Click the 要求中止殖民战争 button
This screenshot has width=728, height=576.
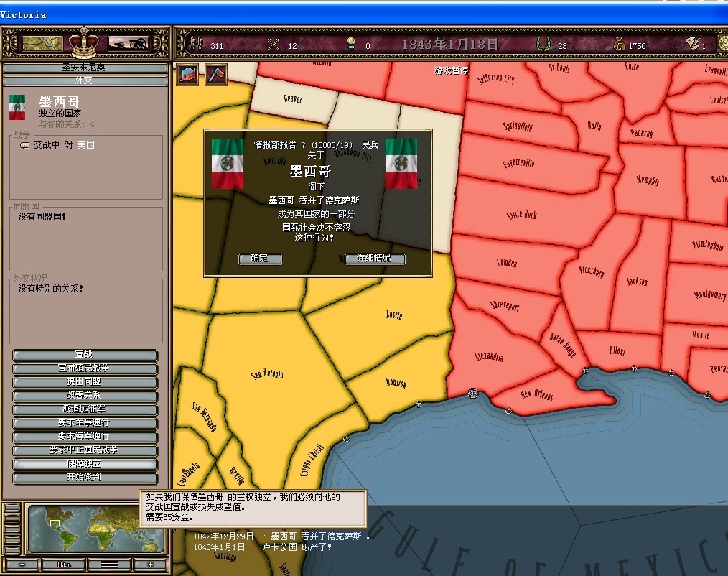85,450
